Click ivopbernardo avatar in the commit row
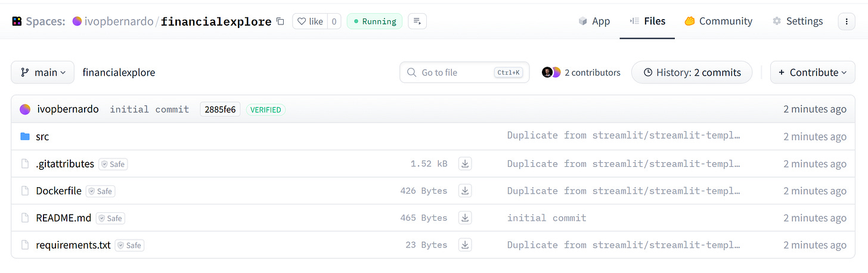 [25, 109]
